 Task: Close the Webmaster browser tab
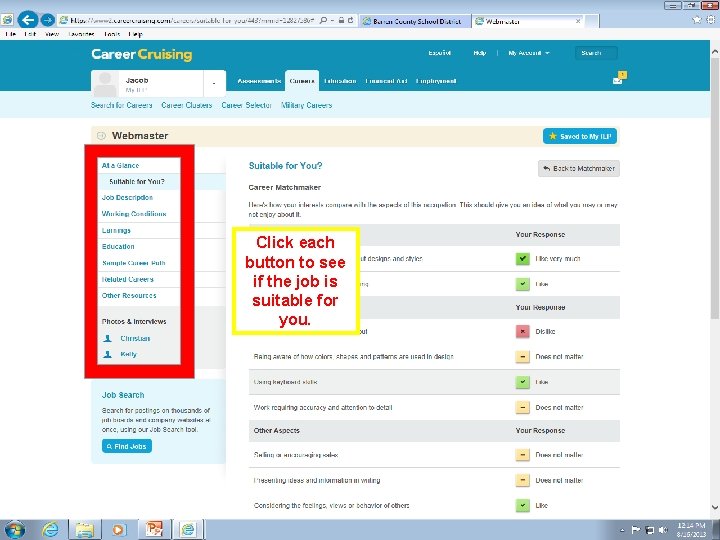(578, 21)
